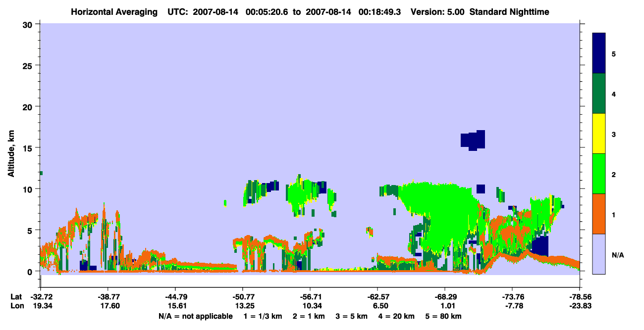Screen dimensions: 644x330
Task: Click the legend text 'N/A = not applicable'
Action: (x=195, y=316)
